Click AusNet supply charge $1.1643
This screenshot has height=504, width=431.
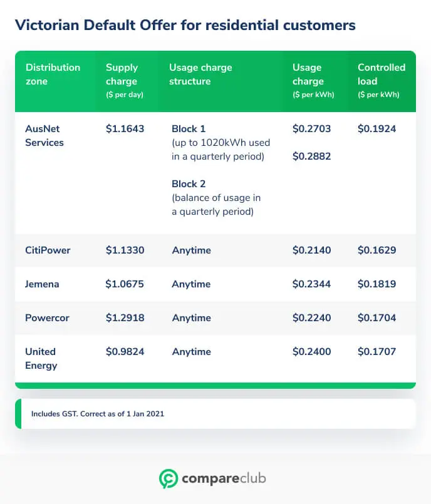point(125,129)
